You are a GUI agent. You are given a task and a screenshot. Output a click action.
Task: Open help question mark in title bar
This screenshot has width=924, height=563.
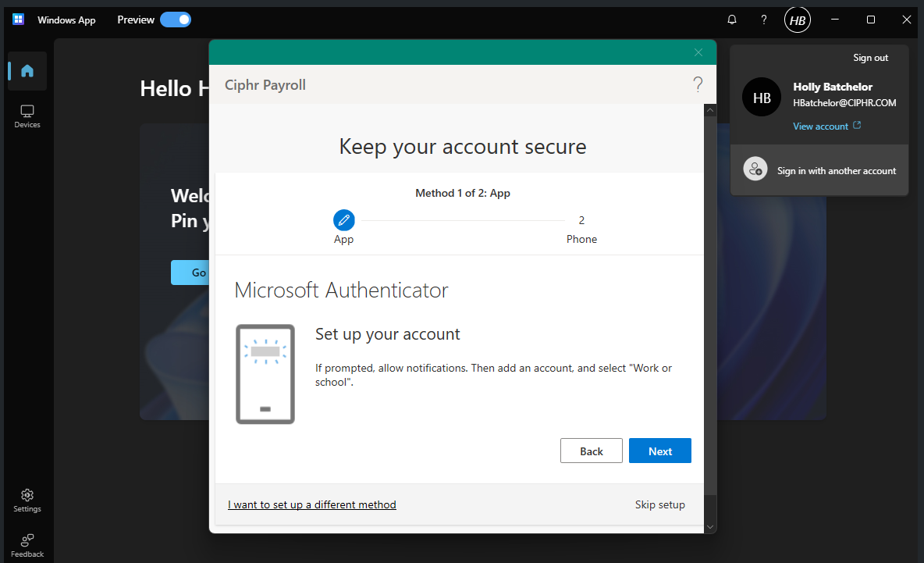(x=764, y=20)
